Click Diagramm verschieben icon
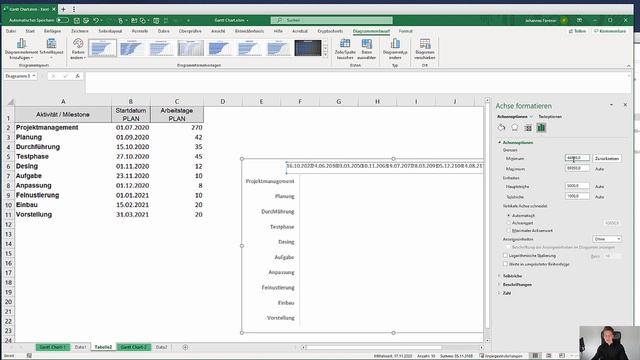Screen dimensions: 640x360 425,43
